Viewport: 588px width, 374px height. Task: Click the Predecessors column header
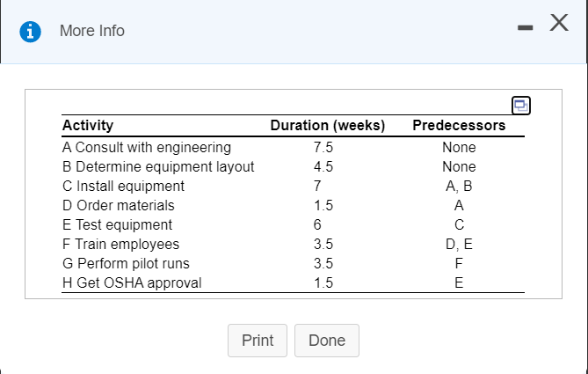coord(459,125)
